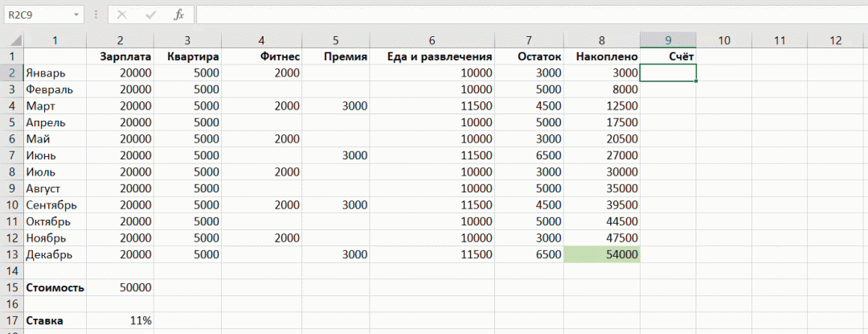Click the Ставка label cell
Viewport: 868px width, 334px height.
point(55,320)
